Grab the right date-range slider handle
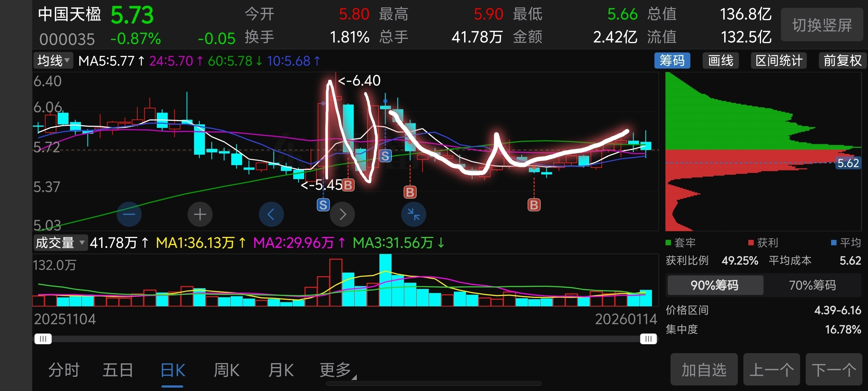 tap(648, 339)
